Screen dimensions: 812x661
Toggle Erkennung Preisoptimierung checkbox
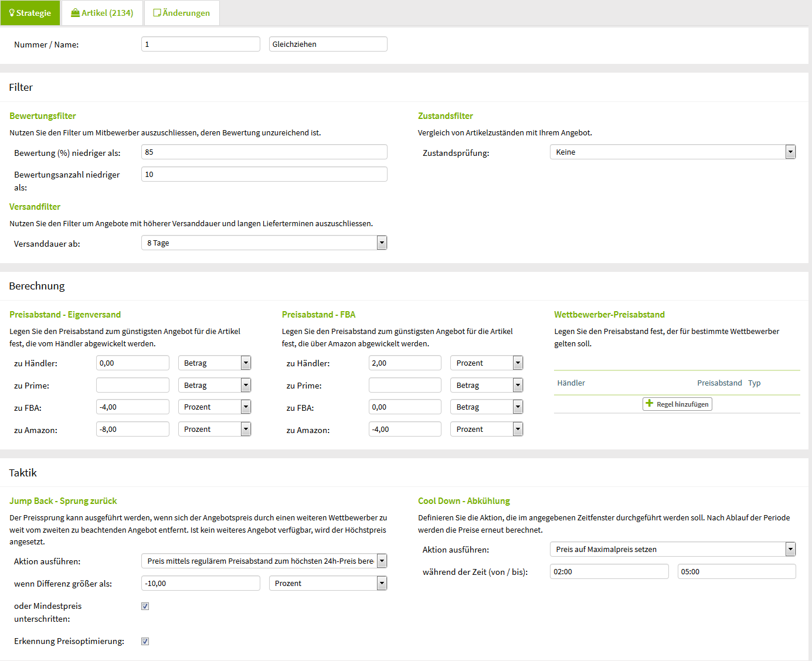(145, 641)
